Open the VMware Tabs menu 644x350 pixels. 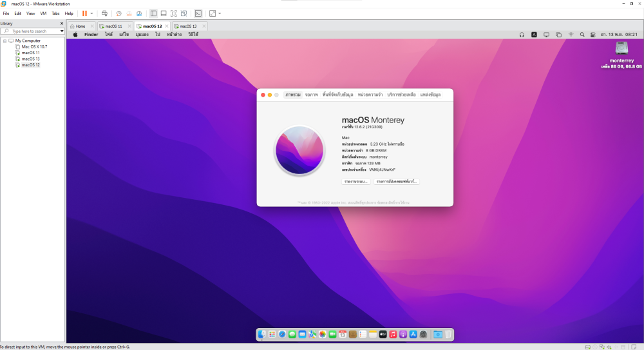[55, 14]
